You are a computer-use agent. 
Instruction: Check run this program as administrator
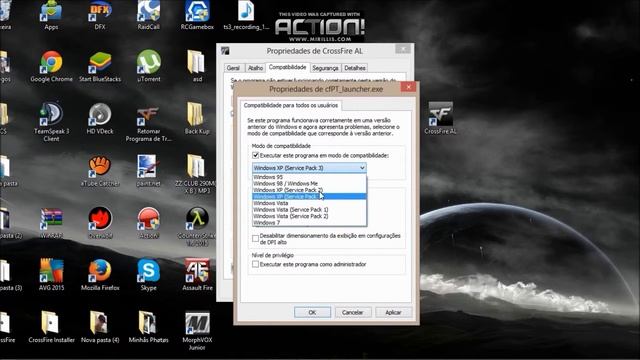pos(256,264)
